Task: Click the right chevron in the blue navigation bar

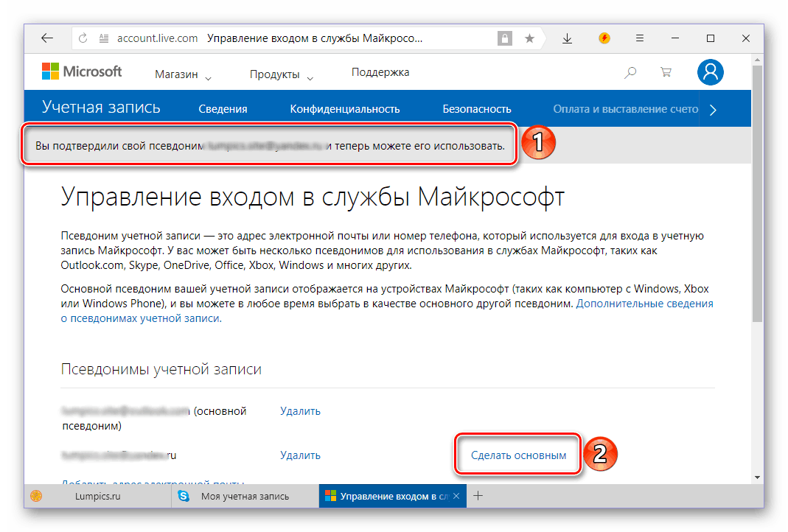Action: [712, 110]
